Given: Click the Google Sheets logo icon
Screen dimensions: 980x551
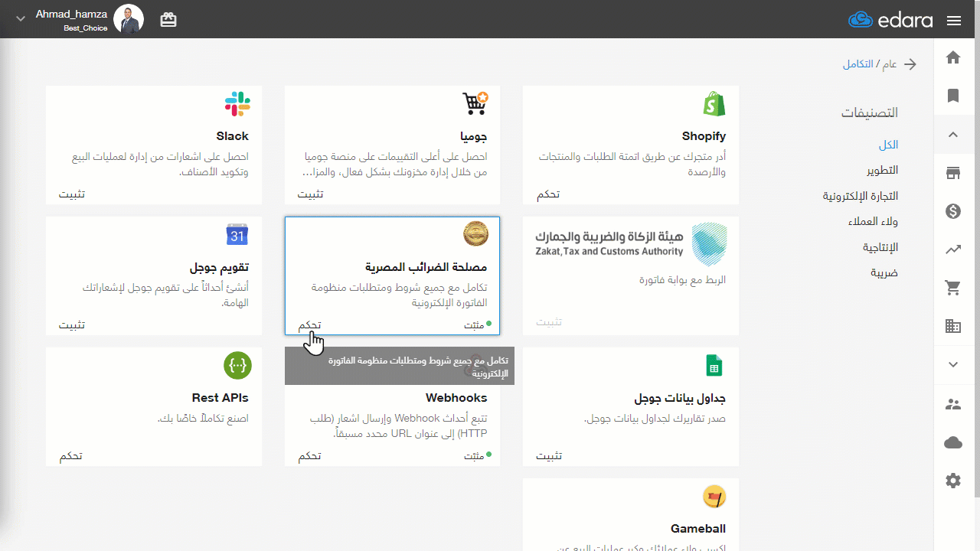Looking at the screenshot, I should pos(714,366).
